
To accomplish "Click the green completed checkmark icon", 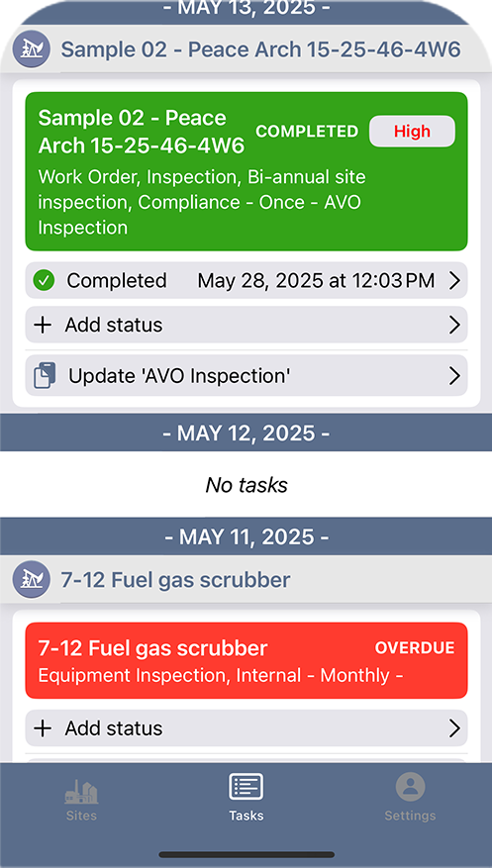I will (x=44, y=281).
